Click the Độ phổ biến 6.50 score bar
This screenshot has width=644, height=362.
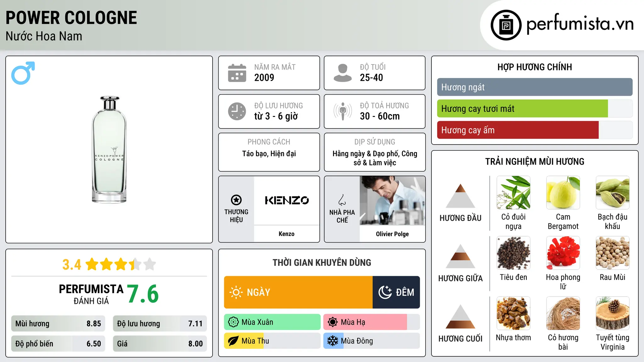(58, 344)
